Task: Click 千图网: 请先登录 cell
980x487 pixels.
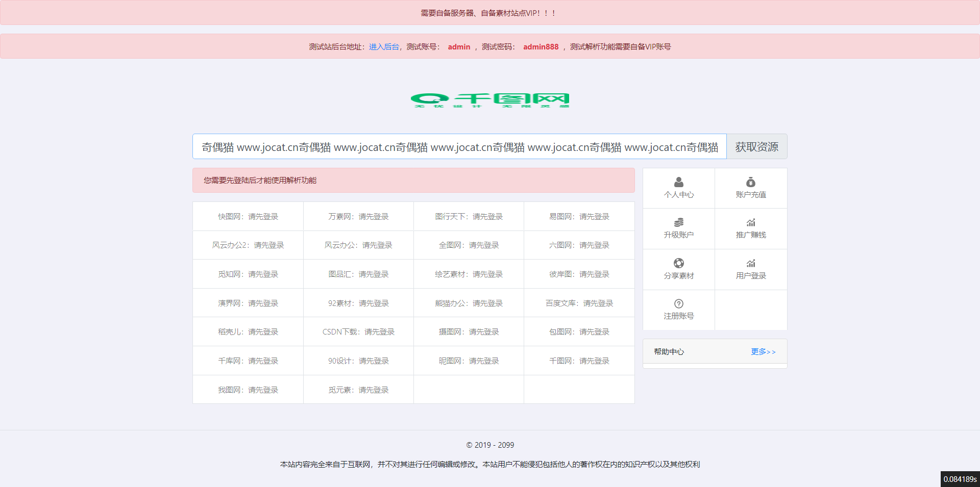Action: pos(579,361)
